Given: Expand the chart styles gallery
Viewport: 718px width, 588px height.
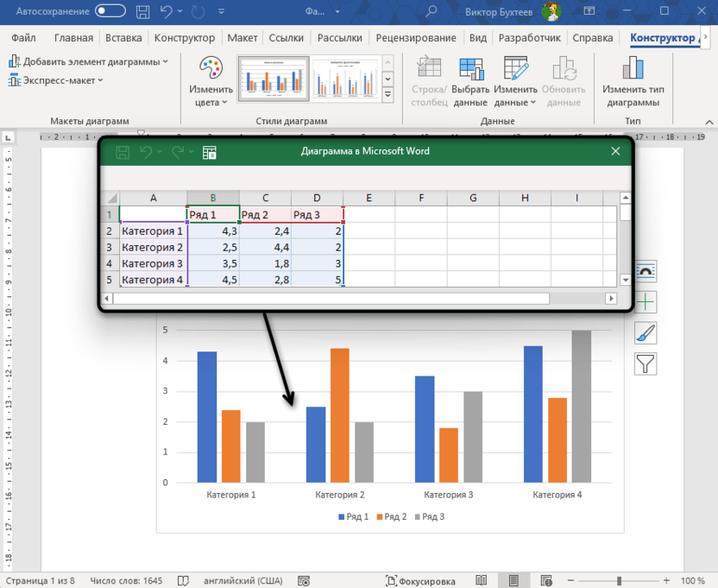Looking at the screenshot, I should tap(387, 96).
